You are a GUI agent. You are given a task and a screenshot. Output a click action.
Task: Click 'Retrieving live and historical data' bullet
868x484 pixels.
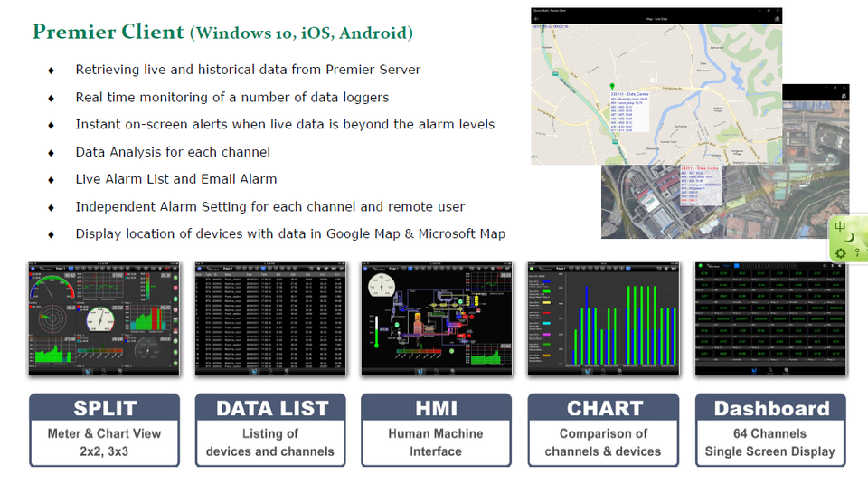click(248, 70)
